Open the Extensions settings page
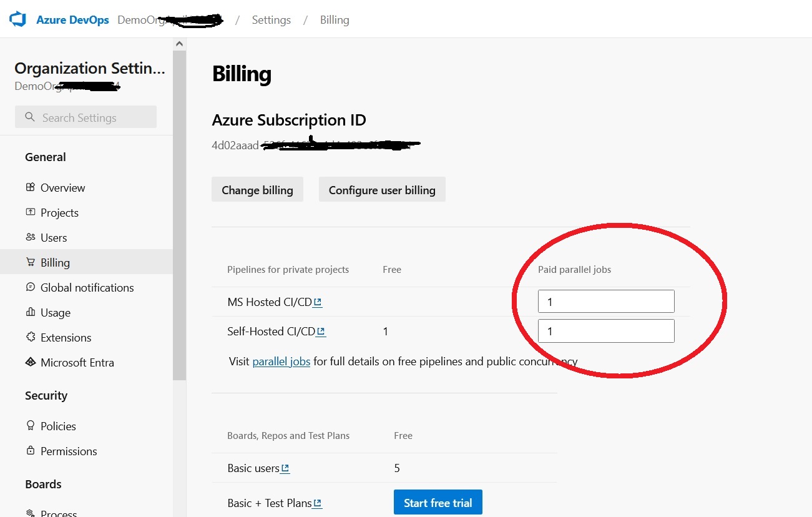 click(66, 337)
